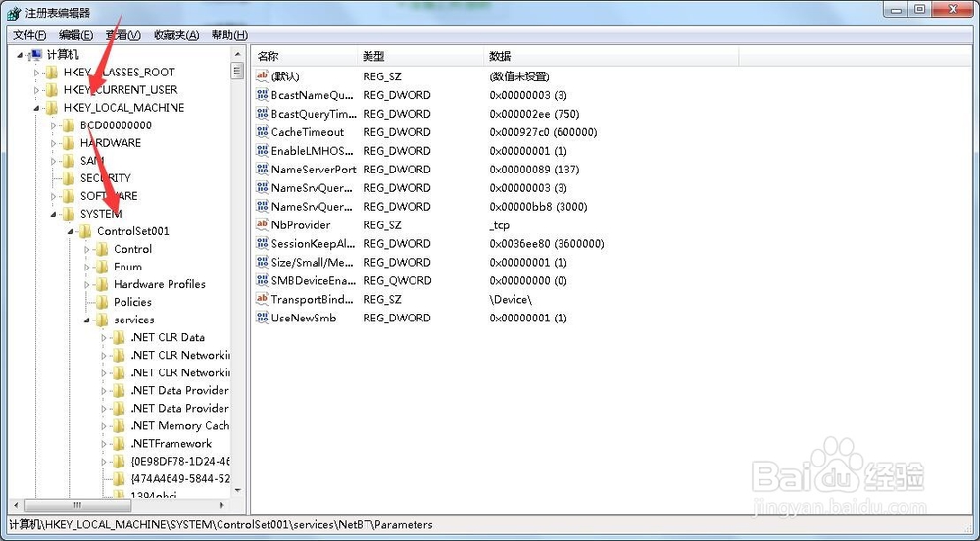The height and width of the screenshot is (541, 980).
Task: Expand the HKEY_CURRENT_USER key
Action: click(x=36, y=90)
